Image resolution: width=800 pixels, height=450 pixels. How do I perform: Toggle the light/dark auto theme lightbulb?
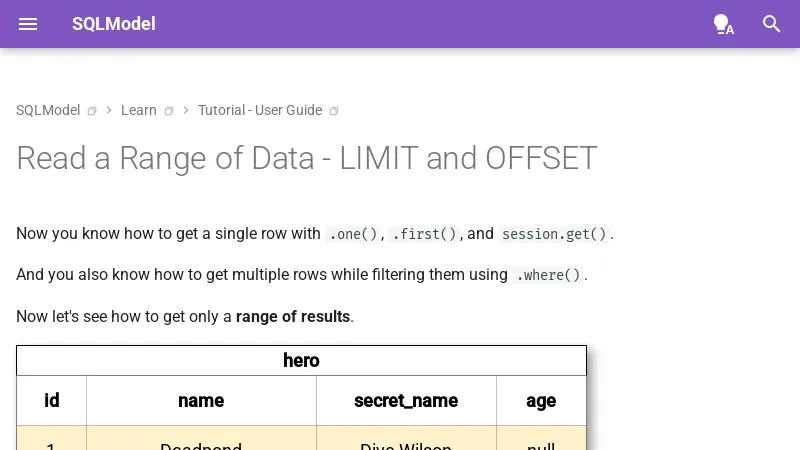click(x=723, y=24)
